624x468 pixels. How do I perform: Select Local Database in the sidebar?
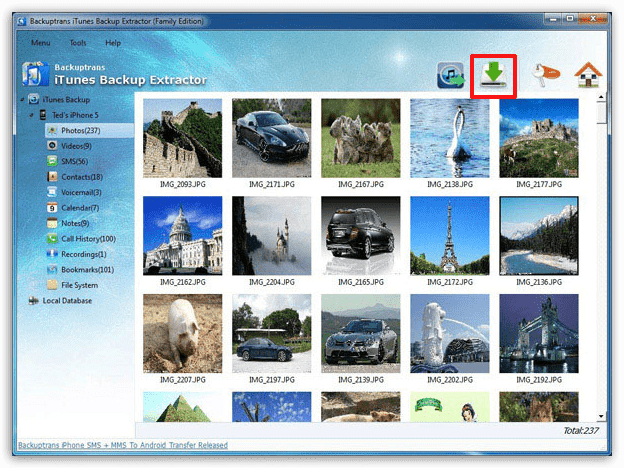[67, 300]
